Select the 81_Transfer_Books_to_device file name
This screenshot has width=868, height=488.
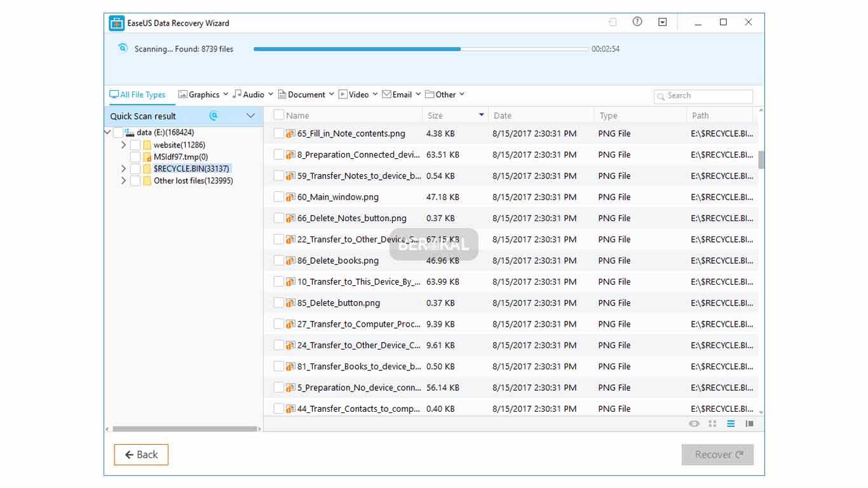(359, 367)
